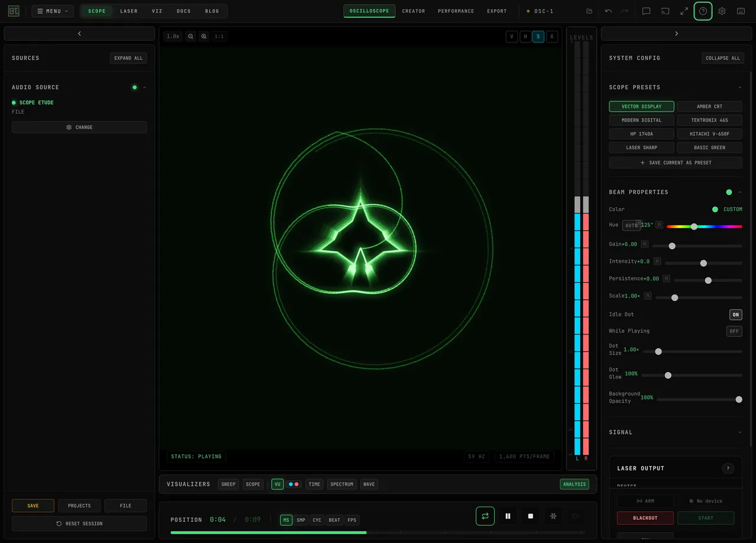Open the Creator tab
Screen dimensions: 756x543
coord(413,11)
